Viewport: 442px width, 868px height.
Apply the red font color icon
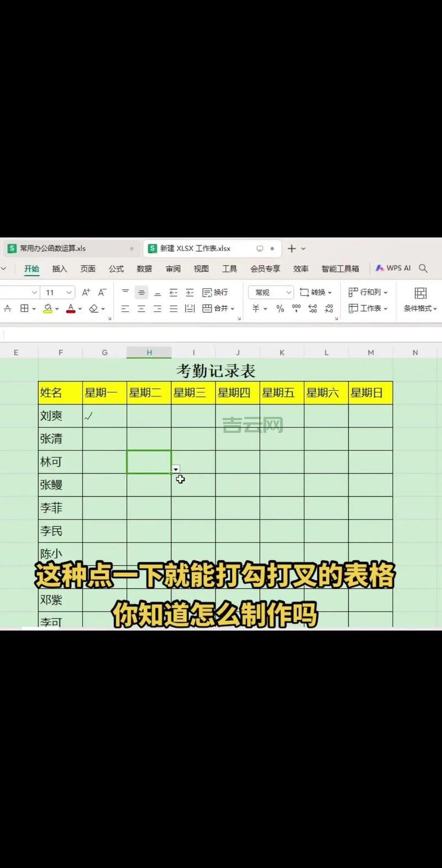click(x=71, y=308)
